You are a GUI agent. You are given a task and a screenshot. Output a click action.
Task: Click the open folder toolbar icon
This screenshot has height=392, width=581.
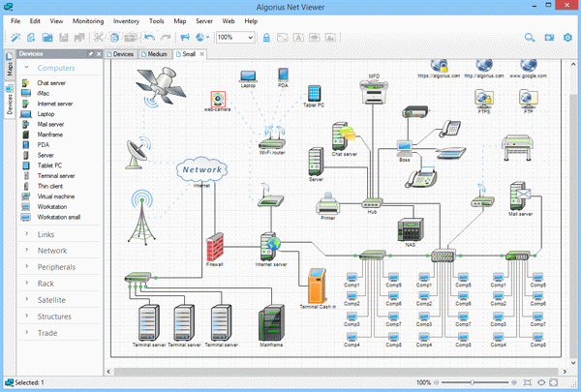click(x=47, y=38)
